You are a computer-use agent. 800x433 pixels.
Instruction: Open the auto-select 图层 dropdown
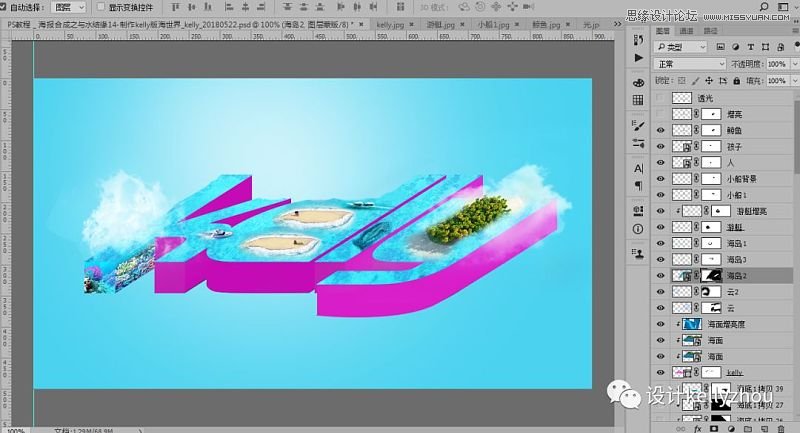point(68,7)
